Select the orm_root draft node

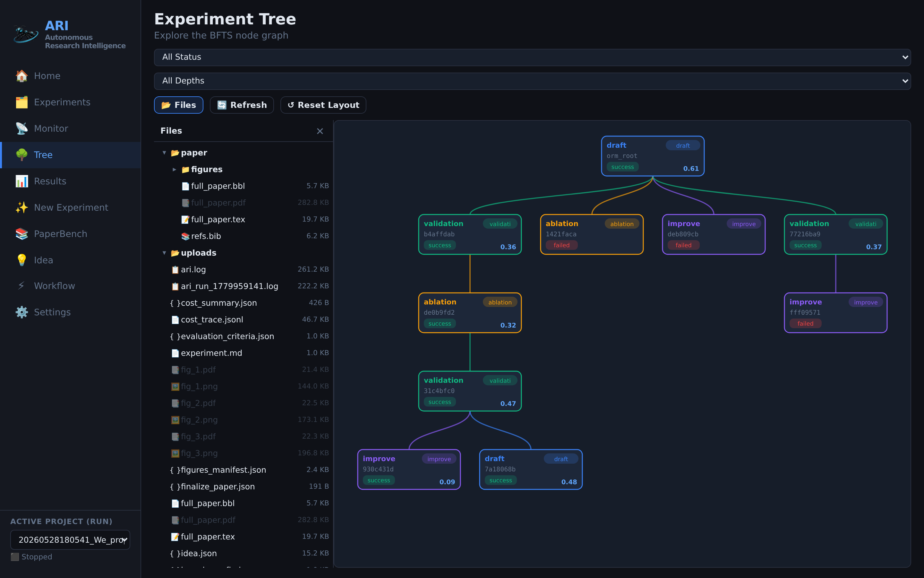pyautogui.click(x=653, y=156)
